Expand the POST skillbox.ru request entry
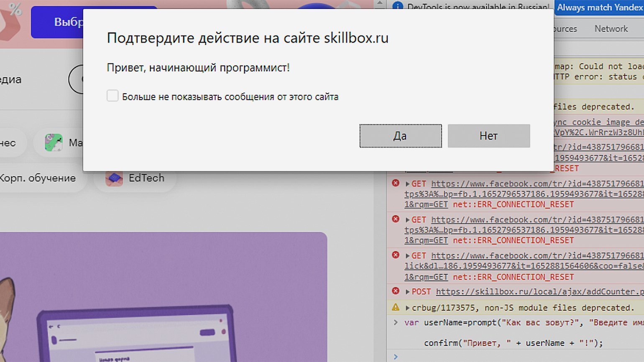644x362 pixels. click(x=407, y=292)
